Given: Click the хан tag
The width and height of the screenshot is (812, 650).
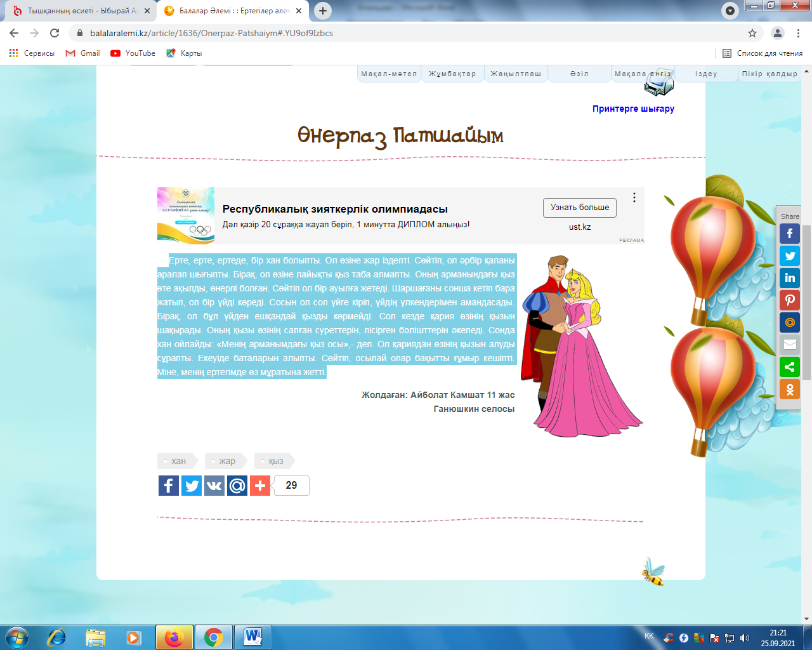Looking at the screenshot, I should [x=177, y=461].
